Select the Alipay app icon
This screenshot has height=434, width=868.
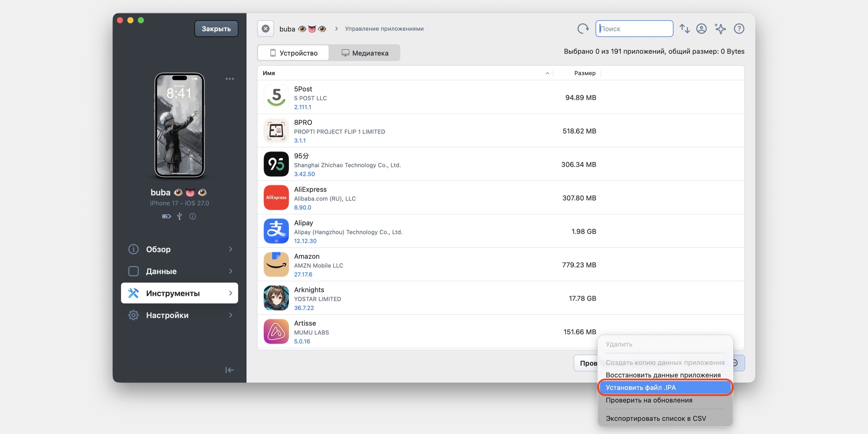pos(276,231)
